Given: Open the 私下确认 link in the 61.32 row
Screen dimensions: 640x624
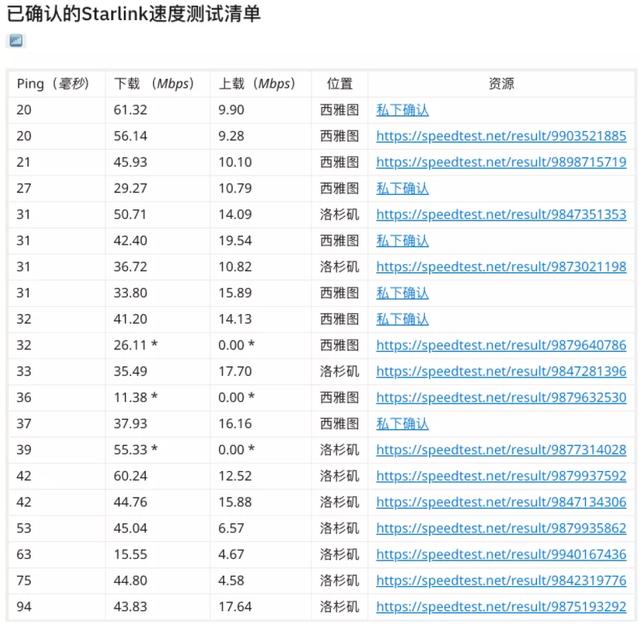Looking at the screenshot, I should 402,110.
